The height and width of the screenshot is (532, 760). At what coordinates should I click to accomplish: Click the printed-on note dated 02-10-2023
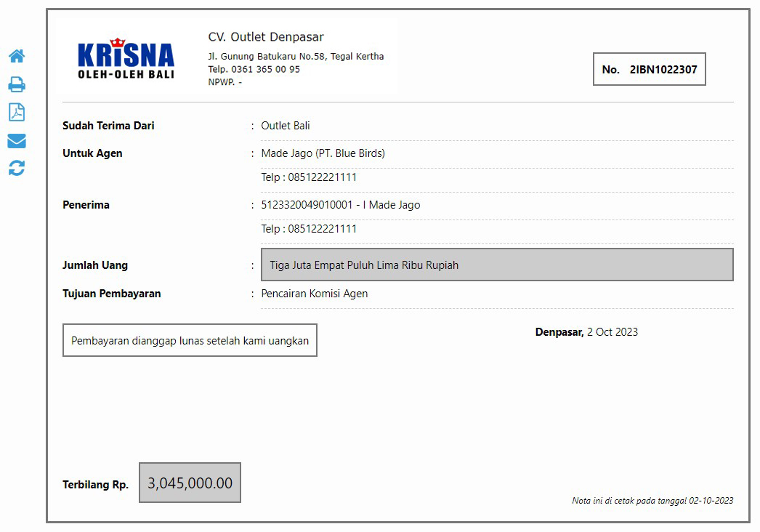coord(652,501)
